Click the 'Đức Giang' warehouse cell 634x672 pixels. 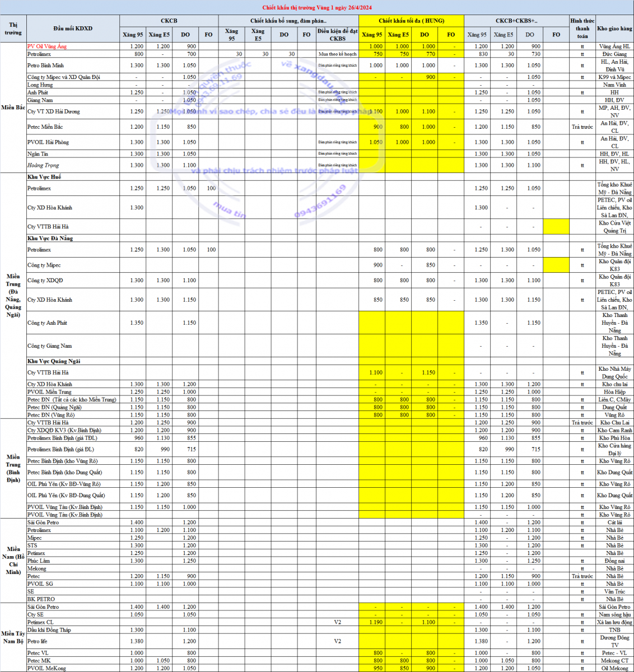[614, 54]
